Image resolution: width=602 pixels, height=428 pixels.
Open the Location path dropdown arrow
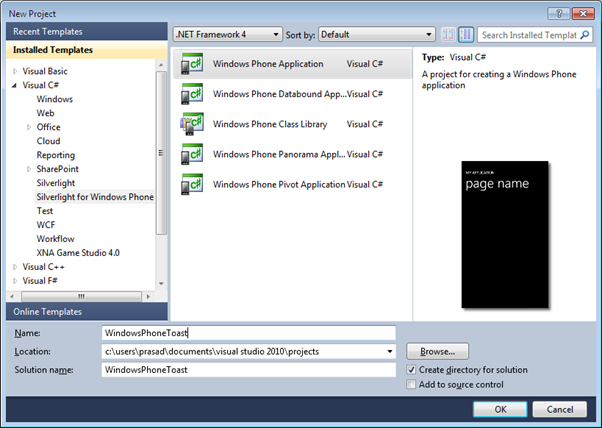390,352
